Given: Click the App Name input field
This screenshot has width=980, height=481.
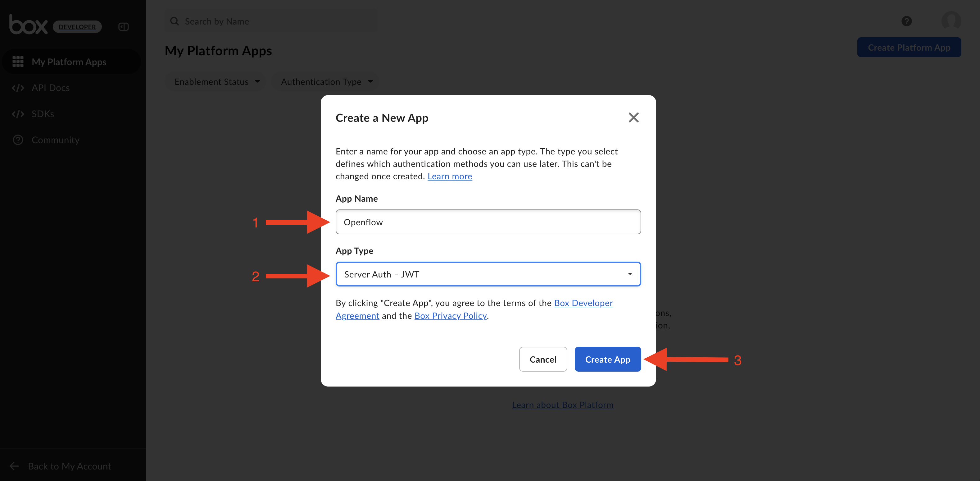Looking at the screenshot, I should pyautogui.click(x=488, y=222).
